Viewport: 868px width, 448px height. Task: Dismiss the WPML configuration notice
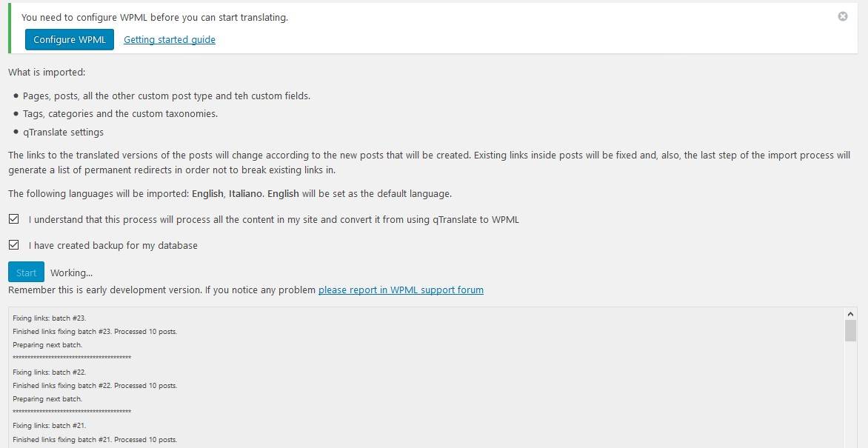(x=842, y=16)
